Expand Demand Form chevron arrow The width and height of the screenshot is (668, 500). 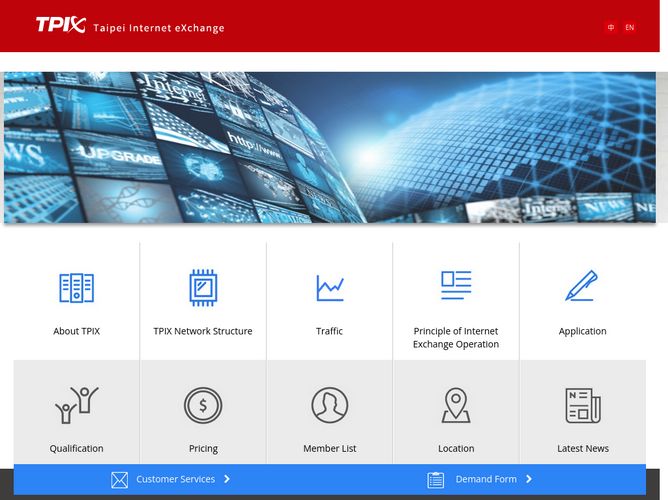click(529, 479)
